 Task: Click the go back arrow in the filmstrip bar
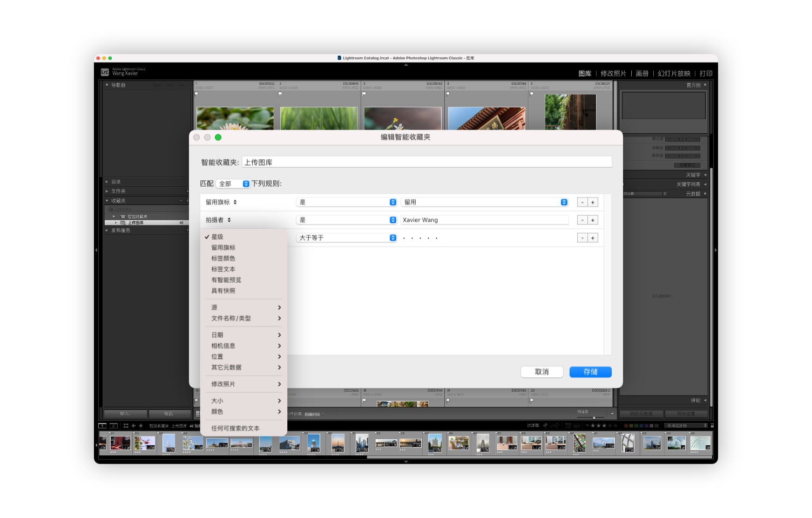click(134, 426)
